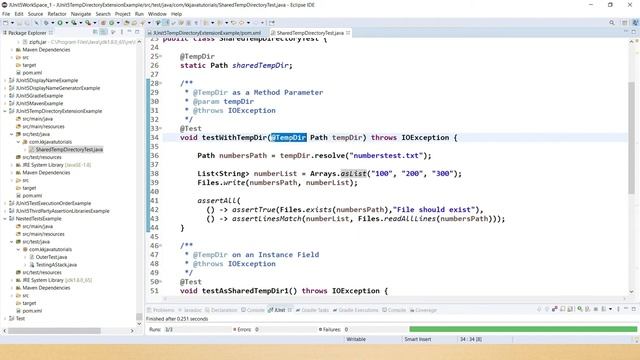Click Stop JUnit Test Run icon
The height and width of the screenshot is (360, 640).
point(596,309)
